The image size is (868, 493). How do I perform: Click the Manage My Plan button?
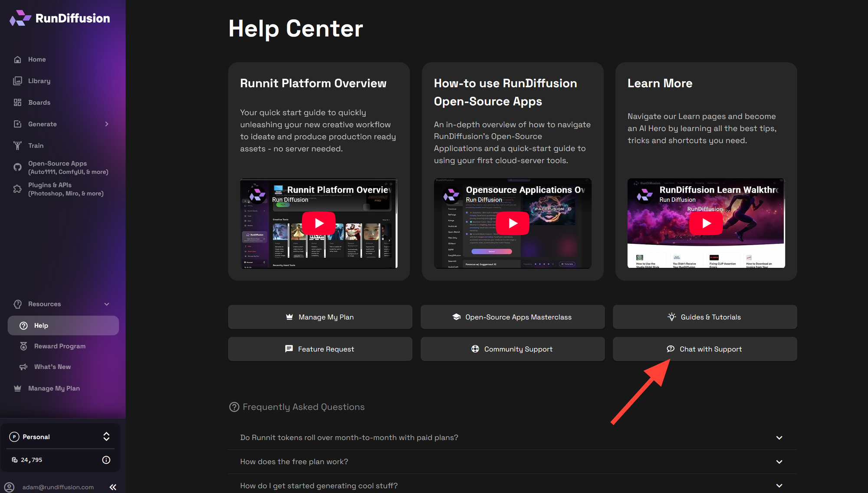click(x=320, y=317)
